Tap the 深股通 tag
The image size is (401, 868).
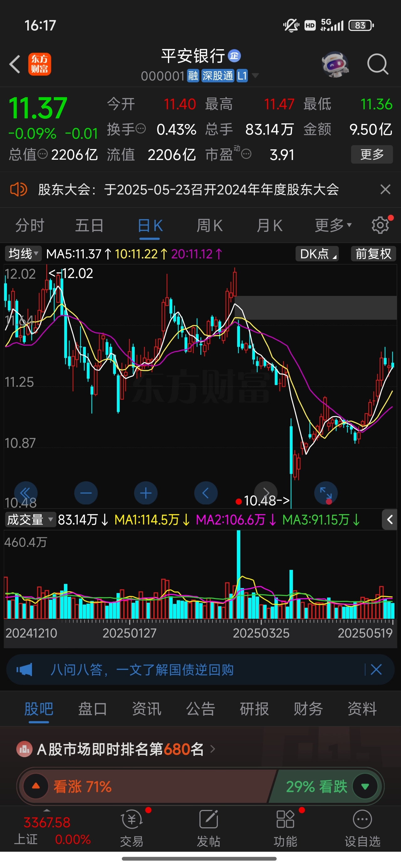click(x=217, y=76)
